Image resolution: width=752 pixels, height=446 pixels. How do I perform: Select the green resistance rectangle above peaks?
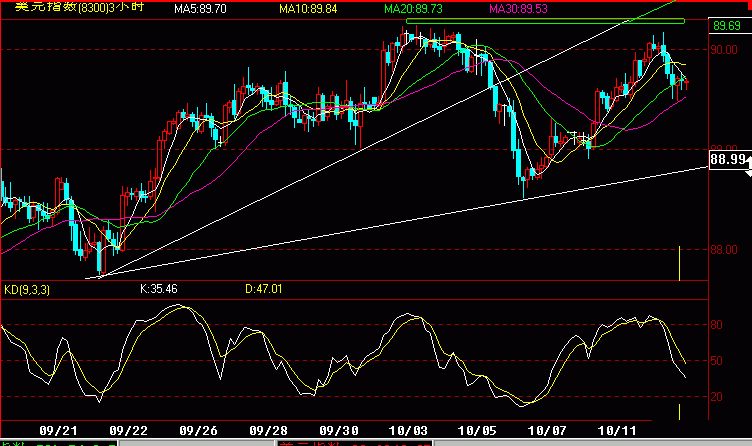[x=545, y=21]
